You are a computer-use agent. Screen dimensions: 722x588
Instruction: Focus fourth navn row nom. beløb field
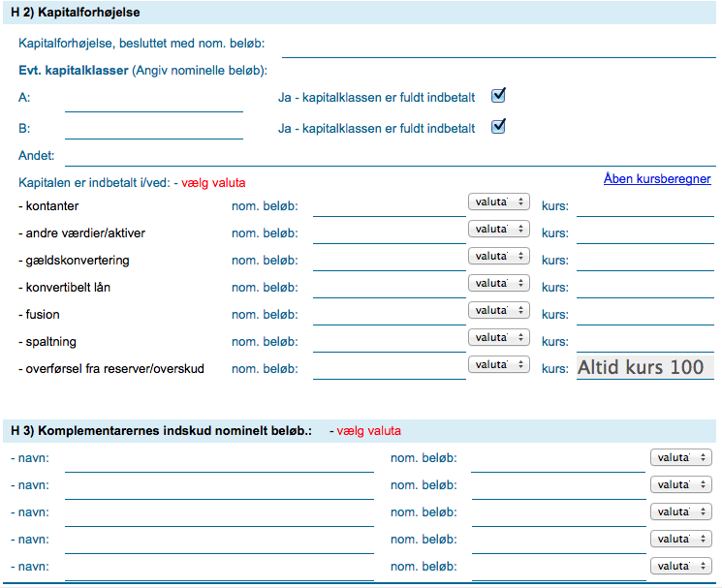coord(558,542)
